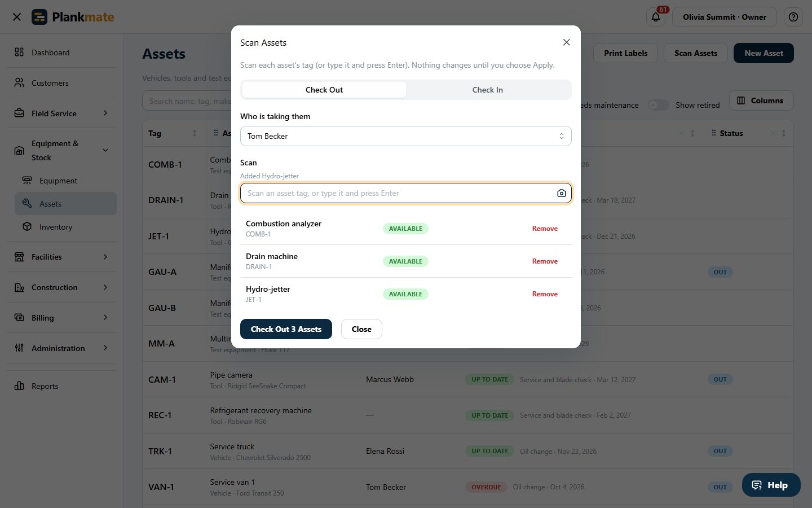Open the Olivia Summit · Owner account menu
The width and height of the screenshot is (812, 508).
tap(725, 17)
